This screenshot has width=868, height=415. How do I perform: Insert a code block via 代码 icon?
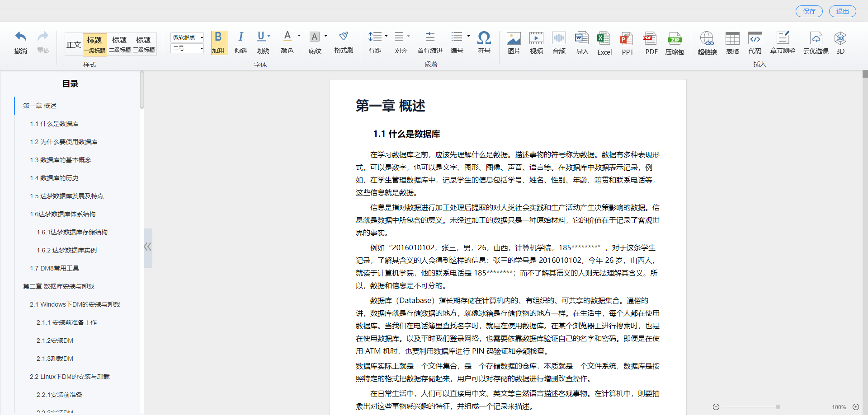pos(755,38)
